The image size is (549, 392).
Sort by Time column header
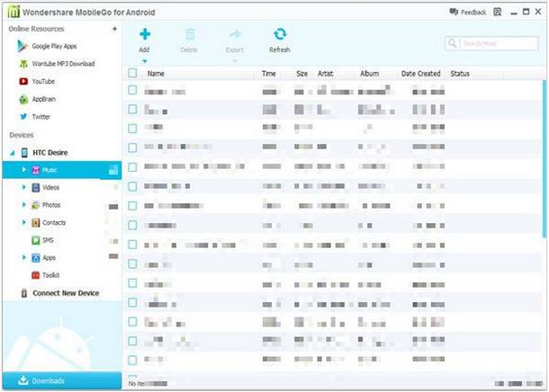pos(269,74)
